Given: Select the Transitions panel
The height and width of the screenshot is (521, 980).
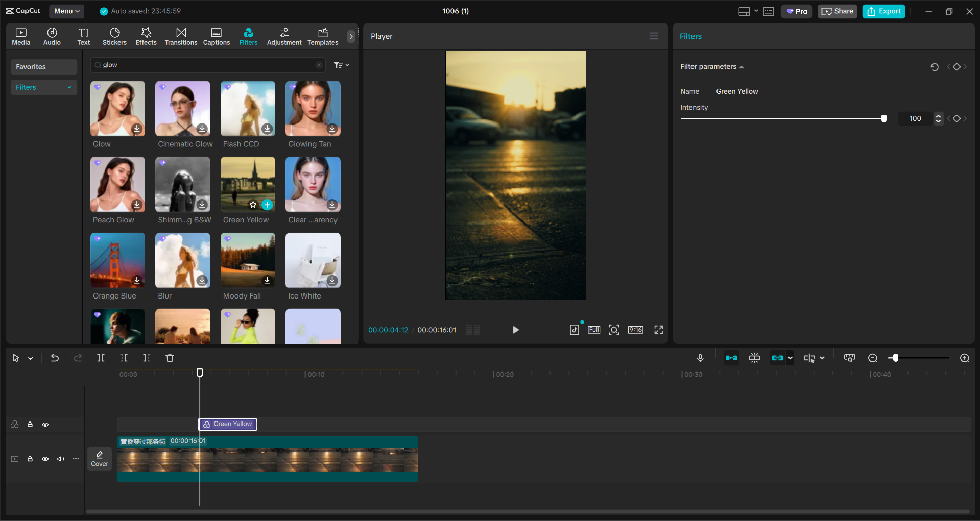Looking at the screenshot, I should [x=181, y=36].
